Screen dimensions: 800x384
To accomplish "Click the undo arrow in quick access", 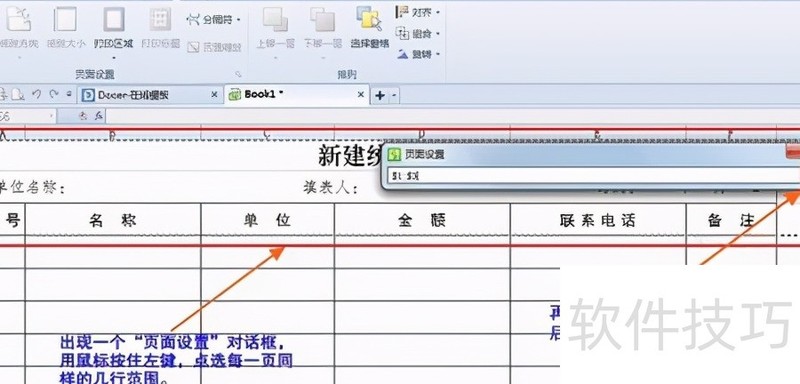I will [36, 94].
